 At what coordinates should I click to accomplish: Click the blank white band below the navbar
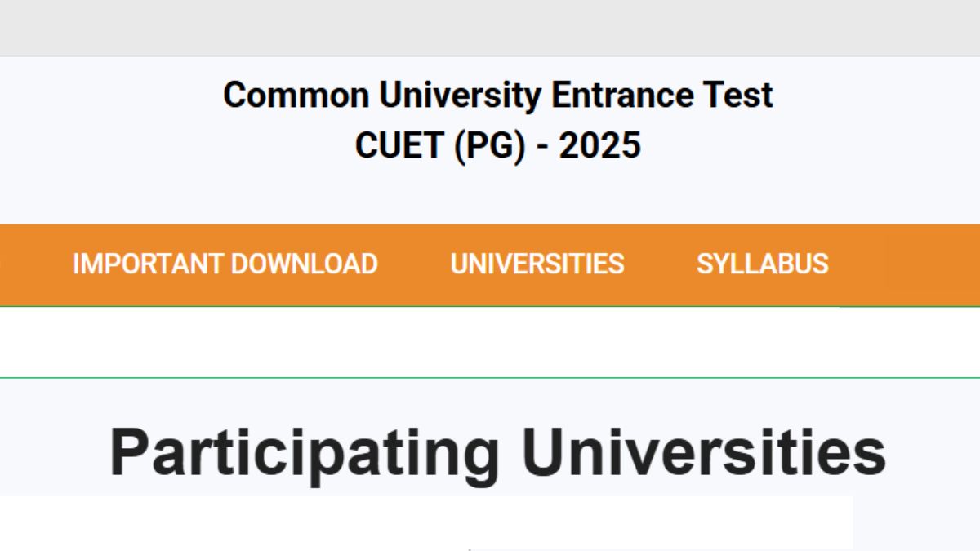490,342
